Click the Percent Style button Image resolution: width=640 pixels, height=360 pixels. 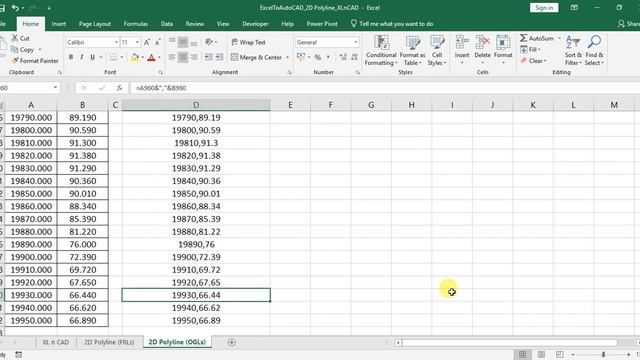(318, 57)
